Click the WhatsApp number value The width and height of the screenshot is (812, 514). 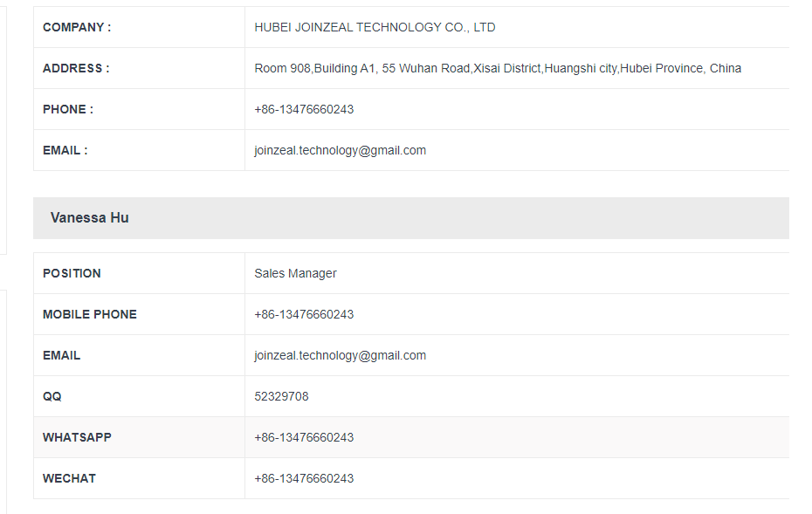304,437
